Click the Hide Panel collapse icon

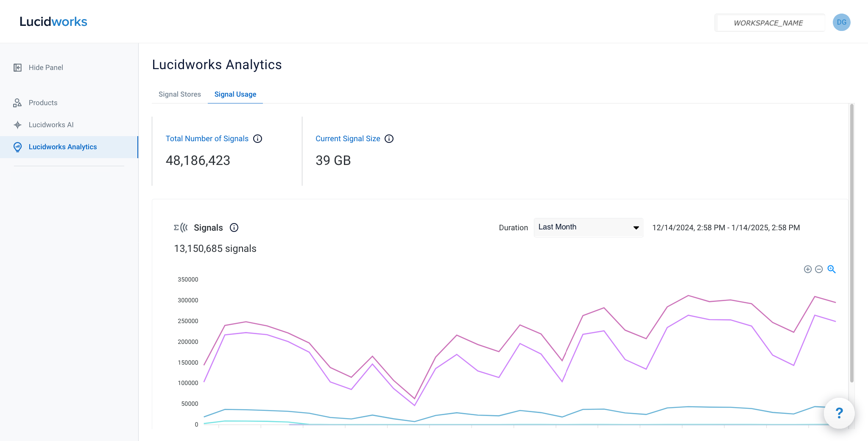pos(17,67)
